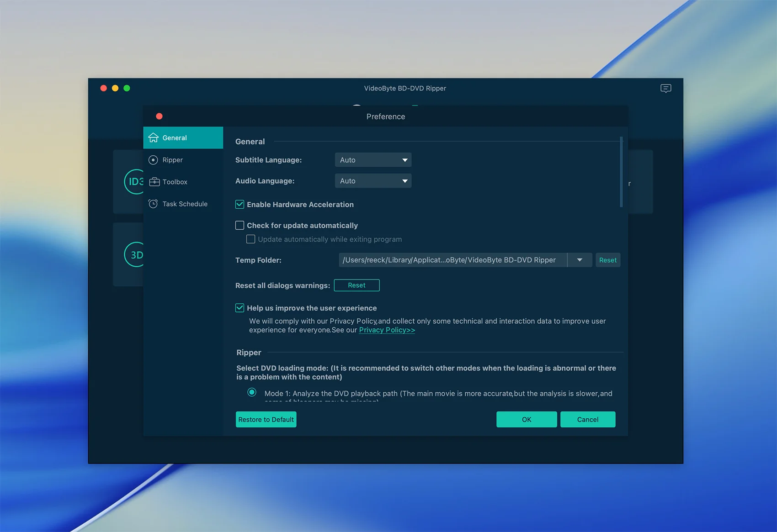Open the Subtitle Language dropdown
Screen dimensions: 777x532
coord(373,160)
